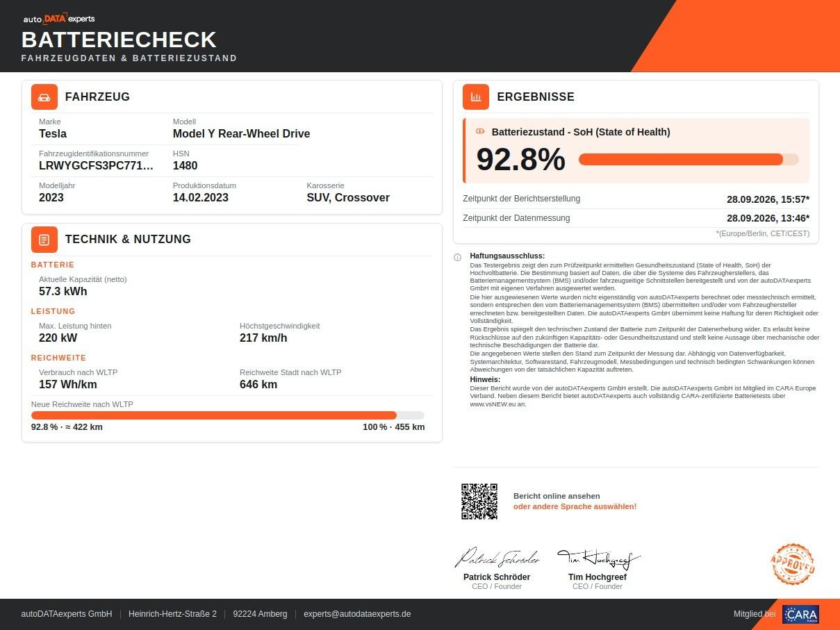The height and width of the screenshot is (630, 840).
Task: Click the info icon beside Haftungsausschluss
Action: tap(457, 257)
